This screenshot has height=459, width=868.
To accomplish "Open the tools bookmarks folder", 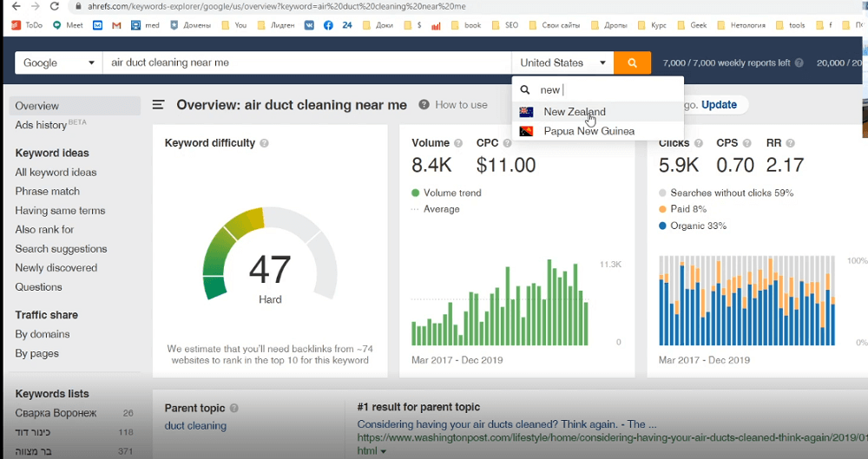I will [x=791, y=25].
